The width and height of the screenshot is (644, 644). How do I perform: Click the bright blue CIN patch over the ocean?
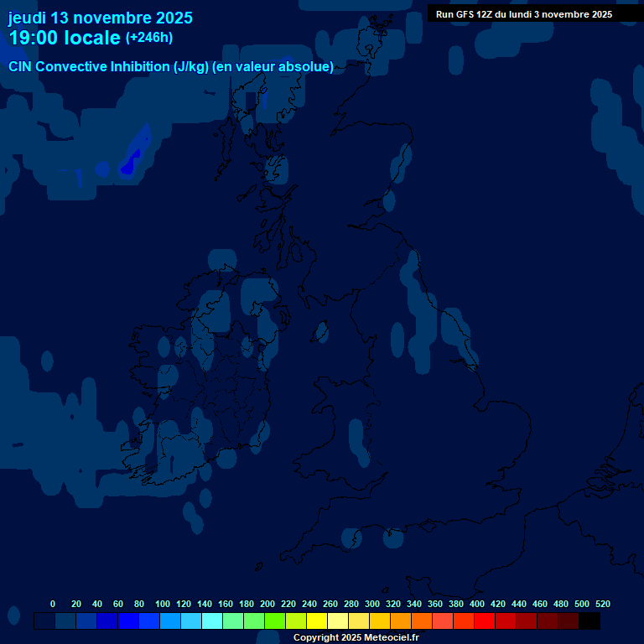131,163
